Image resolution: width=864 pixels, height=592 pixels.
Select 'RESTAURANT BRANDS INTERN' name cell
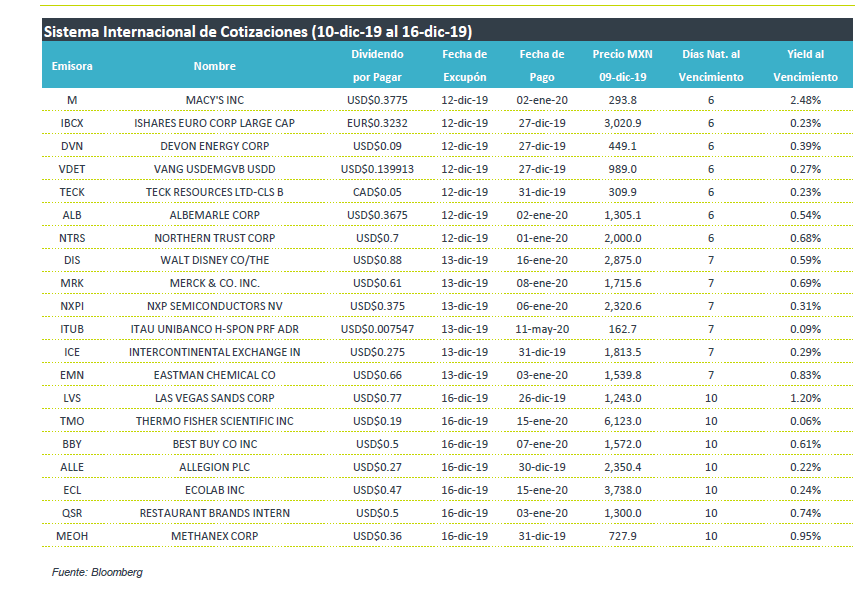click(x=214, y=514)
